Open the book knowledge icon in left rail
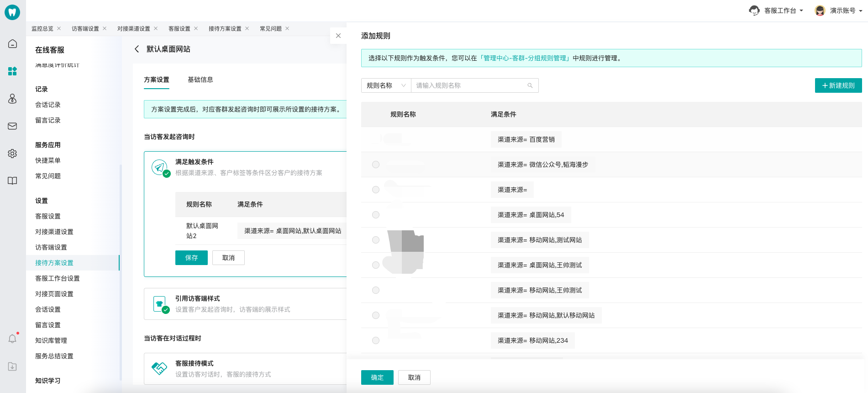Image resolution: width=868 pixels, height=393 pixels. (x=12, y=181)
